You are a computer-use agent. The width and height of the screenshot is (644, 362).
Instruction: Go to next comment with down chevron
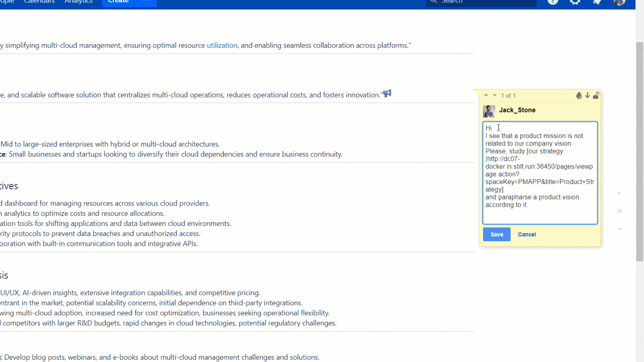[x=494, y=96]
